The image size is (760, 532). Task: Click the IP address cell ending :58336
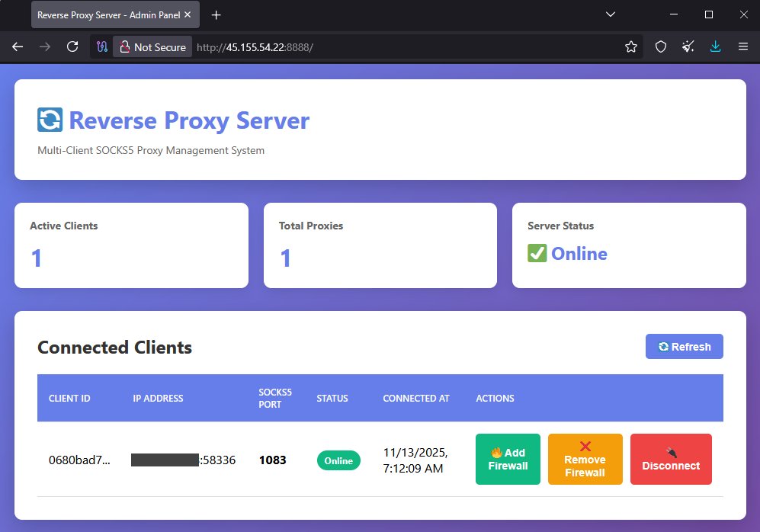(183, 460)
